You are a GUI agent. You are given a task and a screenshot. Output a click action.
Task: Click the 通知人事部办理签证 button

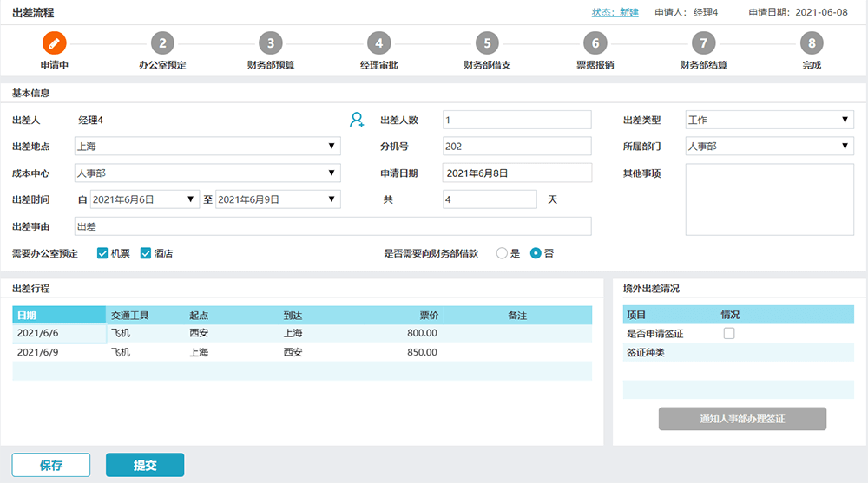pyautogui.click(x=742, y=419)
